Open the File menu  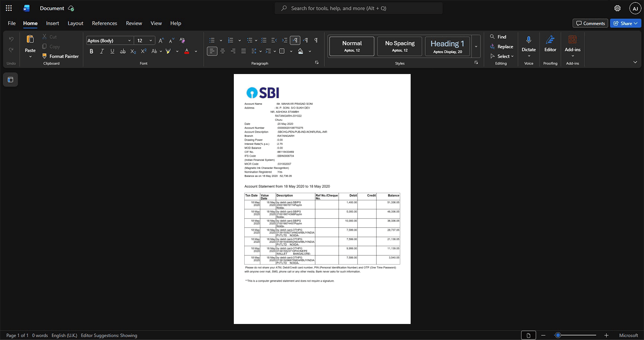tap(12, 23)
